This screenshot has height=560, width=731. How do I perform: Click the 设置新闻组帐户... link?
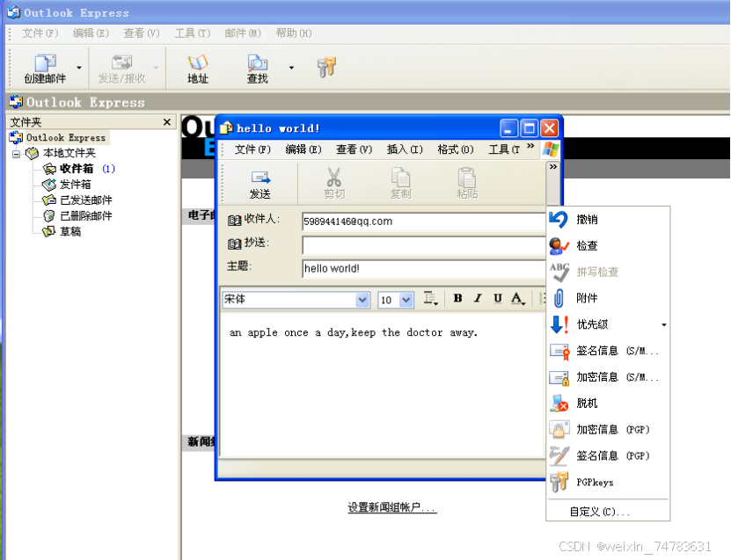coord(392,507)
